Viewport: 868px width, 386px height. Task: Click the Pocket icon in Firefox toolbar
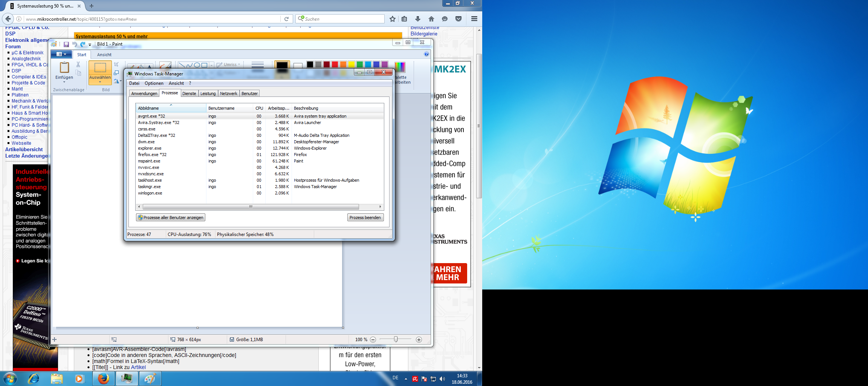coord(458,19)
